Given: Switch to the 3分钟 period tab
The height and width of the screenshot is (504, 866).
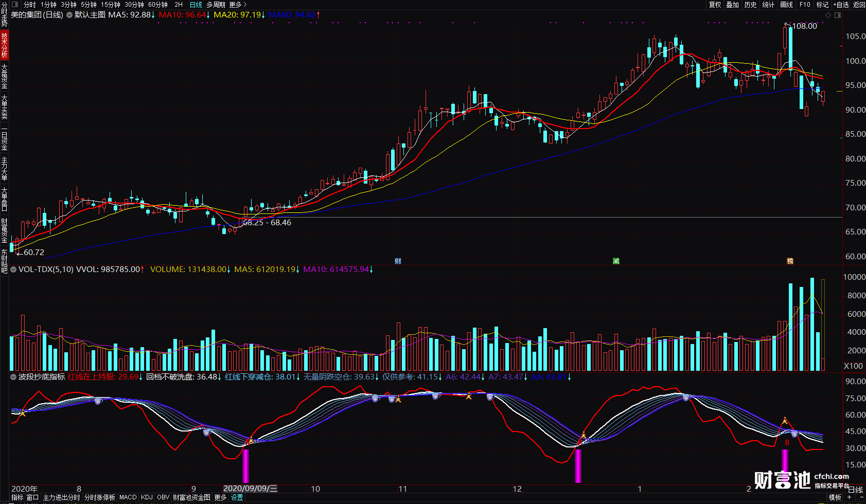Looking at the screenshot, I should (68, 5).
